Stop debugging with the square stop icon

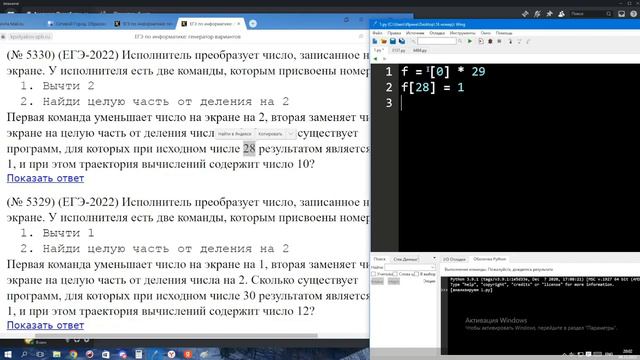[499, 41]
